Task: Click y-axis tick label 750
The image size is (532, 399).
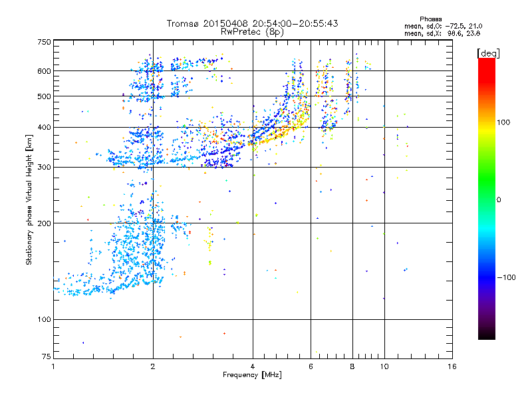Action: tap(44, 42)
